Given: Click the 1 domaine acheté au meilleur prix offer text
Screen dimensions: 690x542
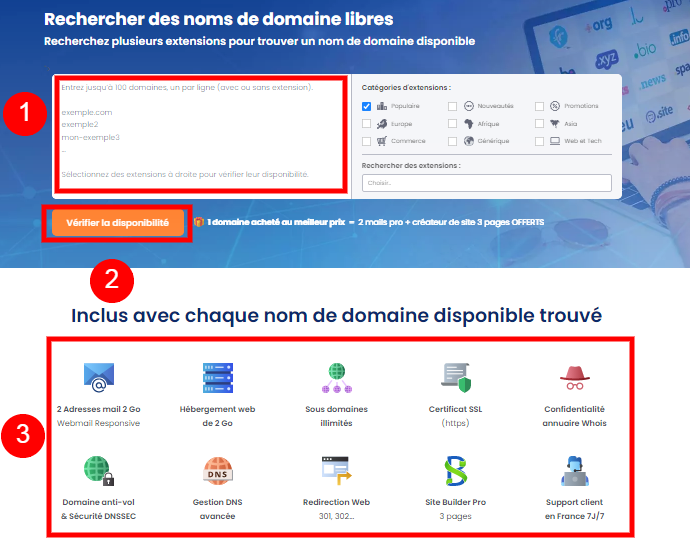Looking at the screenshot, I should coord(375,222).
